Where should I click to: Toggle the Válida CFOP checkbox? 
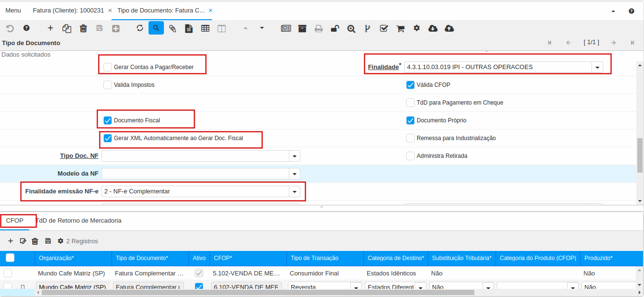[410, 85]
